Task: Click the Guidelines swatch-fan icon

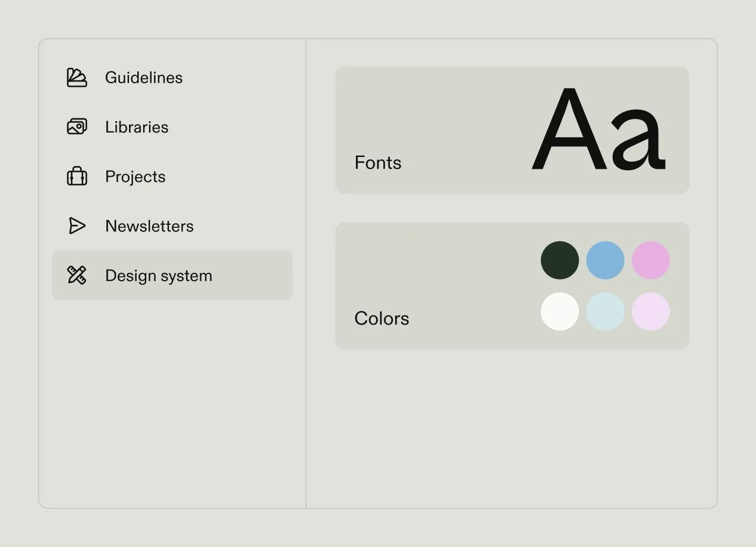Action: click(x=77, y=77)
